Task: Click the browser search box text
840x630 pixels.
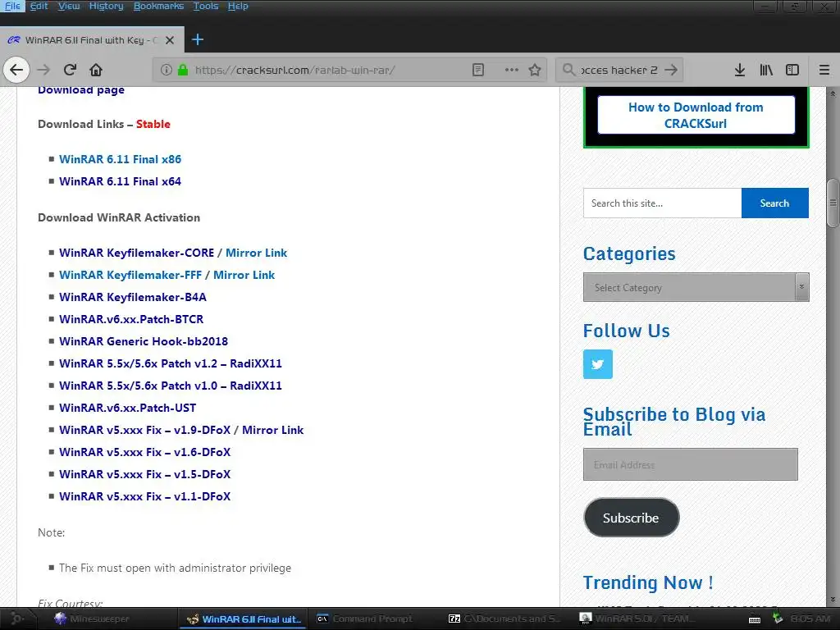Action: 619,70
